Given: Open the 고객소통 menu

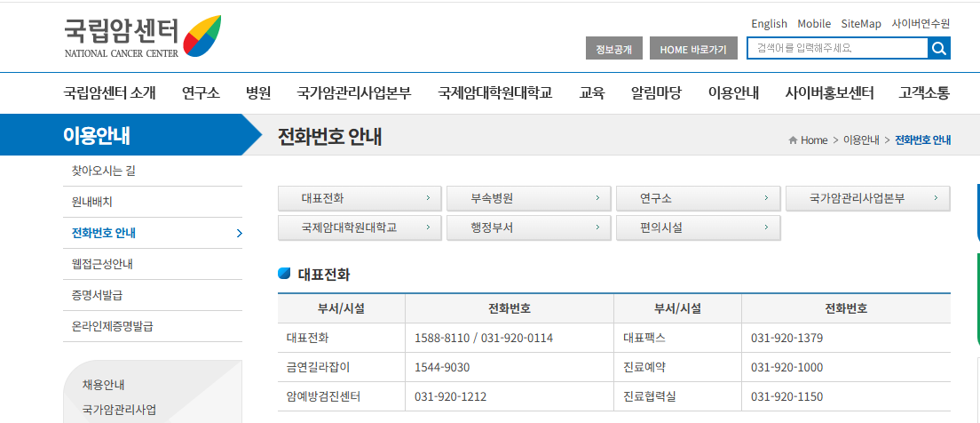Looking at the screenshot, I should pos(924,93).
